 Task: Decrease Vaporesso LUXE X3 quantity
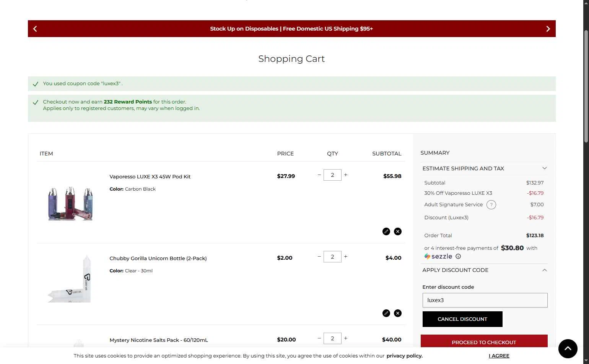(319, 175)
